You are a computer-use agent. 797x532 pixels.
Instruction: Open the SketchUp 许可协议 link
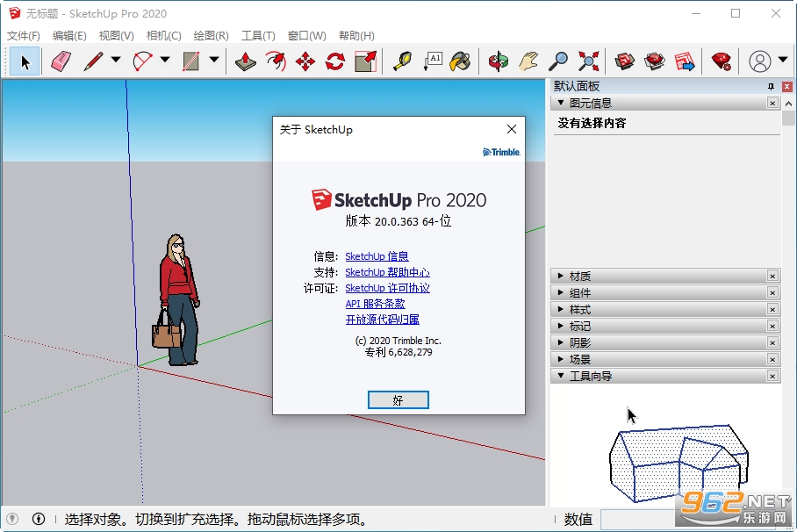[387, 288]
